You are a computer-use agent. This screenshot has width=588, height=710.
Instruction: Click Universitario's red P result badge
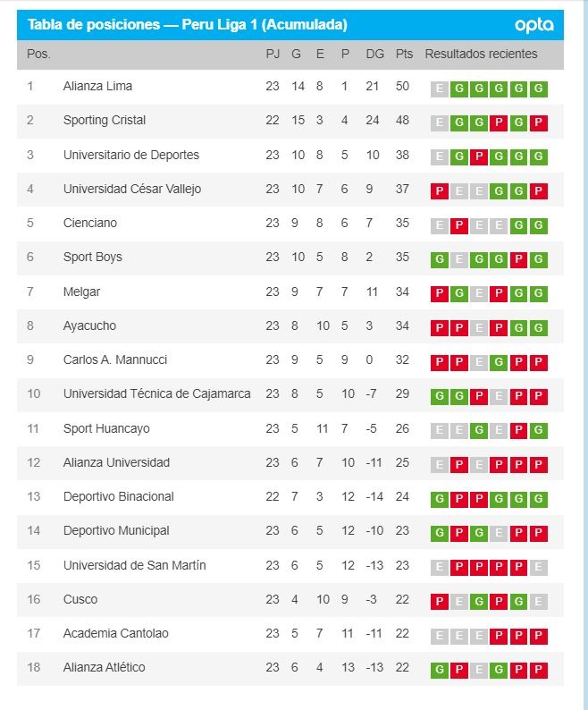(x=478, y=157)
